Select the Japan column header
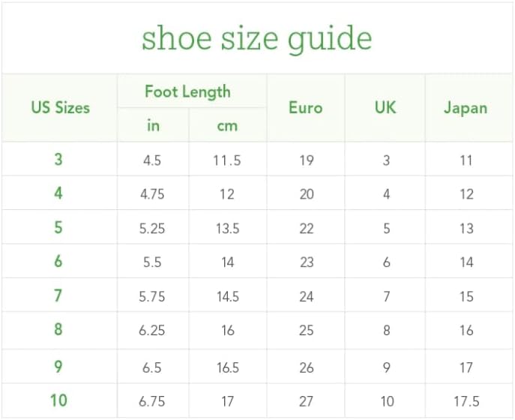The image size is (515, 420). click(x=466, y=108)
